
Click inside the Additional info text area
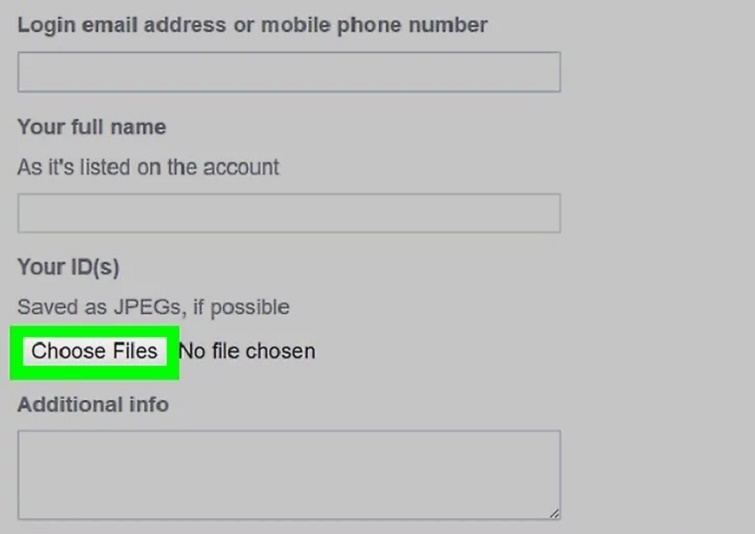coord(288,474)
